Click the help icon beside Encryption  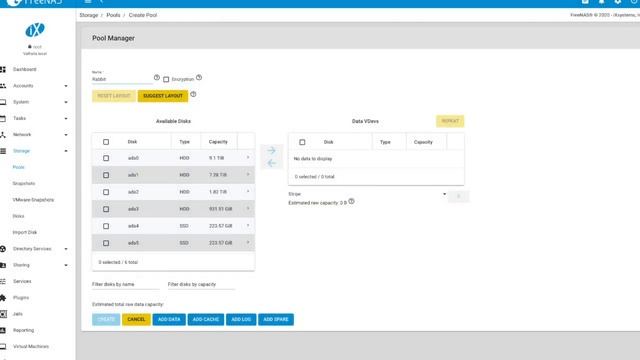199,78
